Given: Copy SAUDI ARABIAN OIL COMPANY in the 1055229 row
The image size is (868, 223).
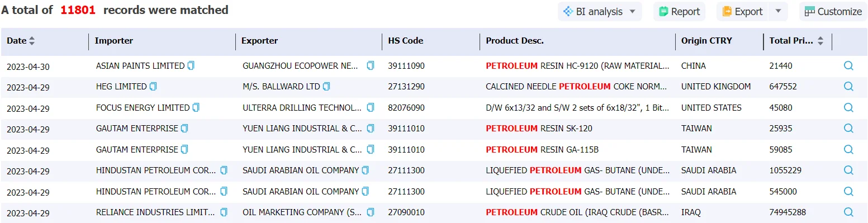Looking at the screenshot, I should pos(366,170).
